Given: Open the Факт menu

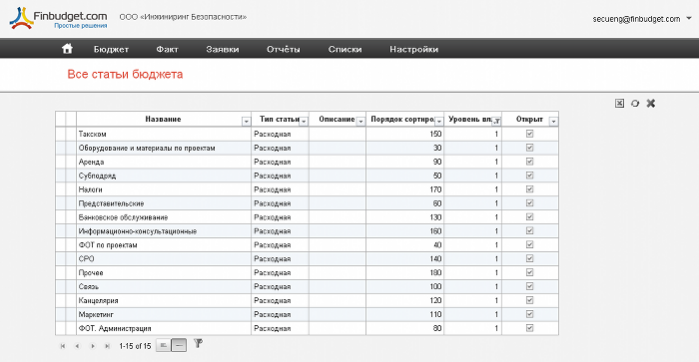Looking at the screenshot, I should pyautogui.click(x=167, y=49).
